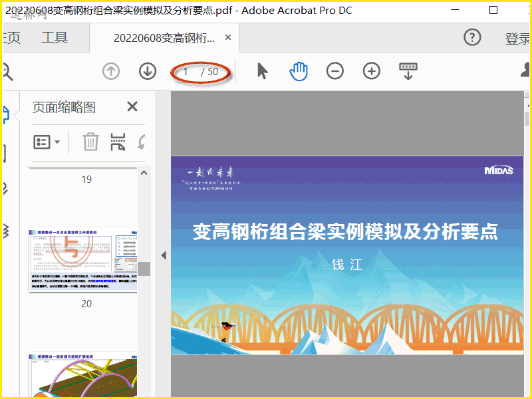Click the total page count /50 text
Screen dimensions: 532x399
[209, 72]
